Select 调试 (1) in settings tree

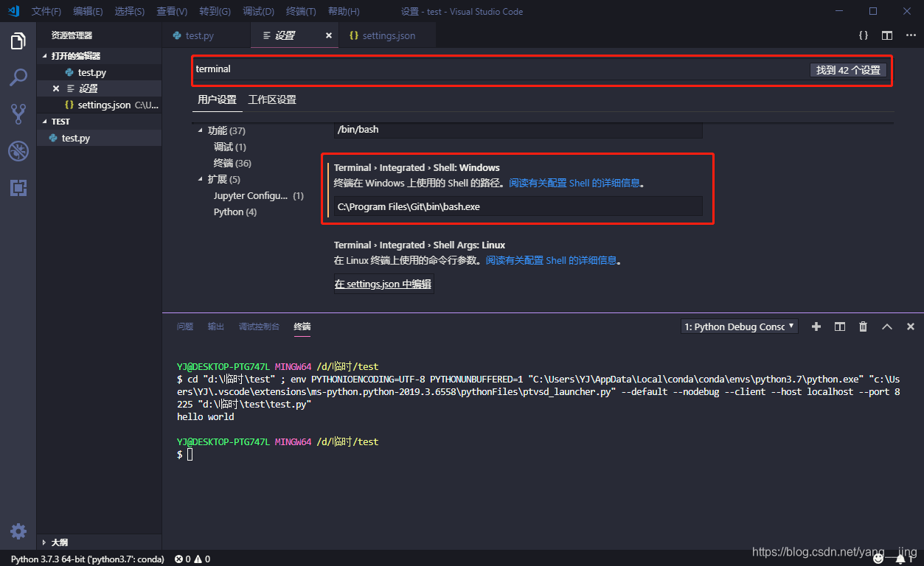pos(230,147)
